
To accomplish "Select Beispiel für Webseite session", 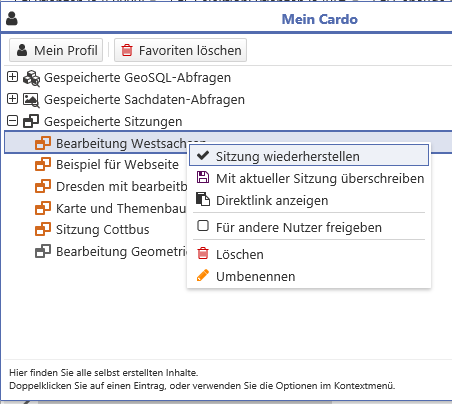I will coord(117,165).
